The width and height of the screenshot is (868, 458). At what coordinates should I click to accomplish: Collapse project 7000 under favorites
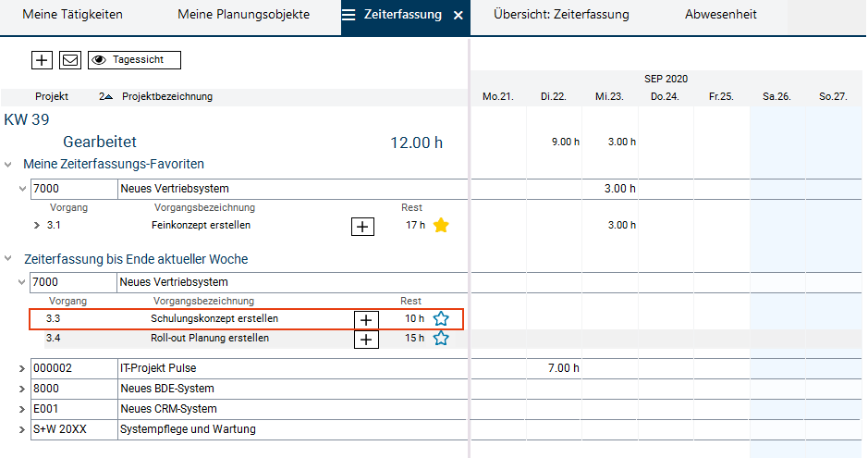coord(22,189)
